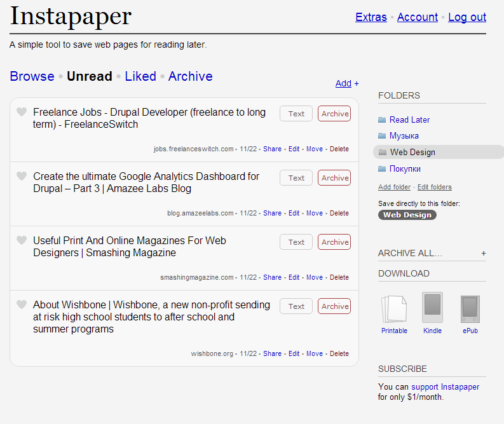Select the Unread tab
The width and height of the screenshot is (504, 424).
tap(90, 76)
